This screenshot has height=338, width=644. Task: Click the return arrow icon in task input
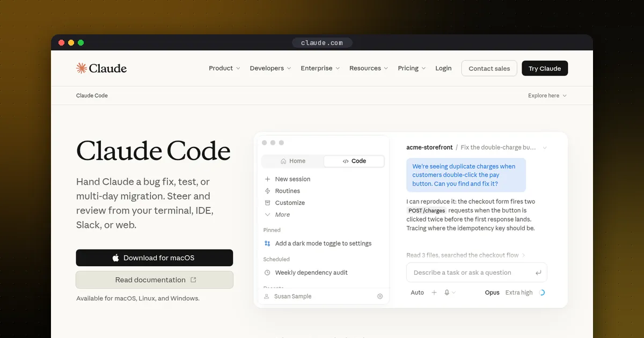coord(538,273)
